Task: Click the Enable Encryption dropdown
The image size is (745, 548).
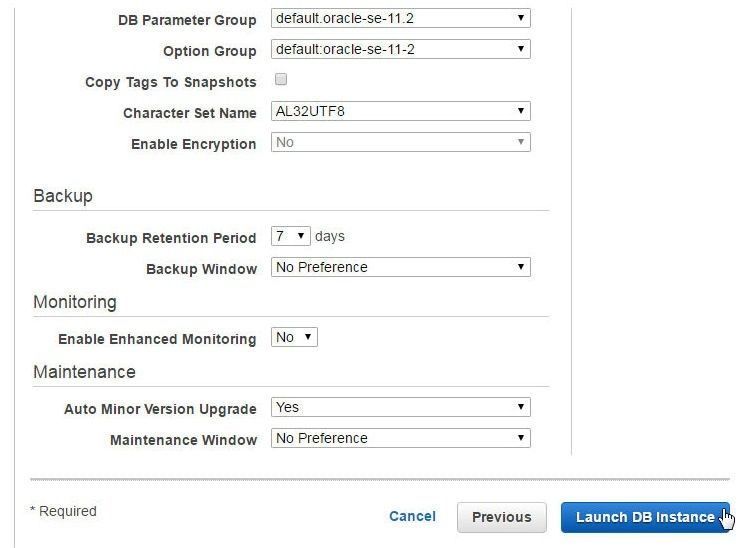Action: (x=401, y=142)
